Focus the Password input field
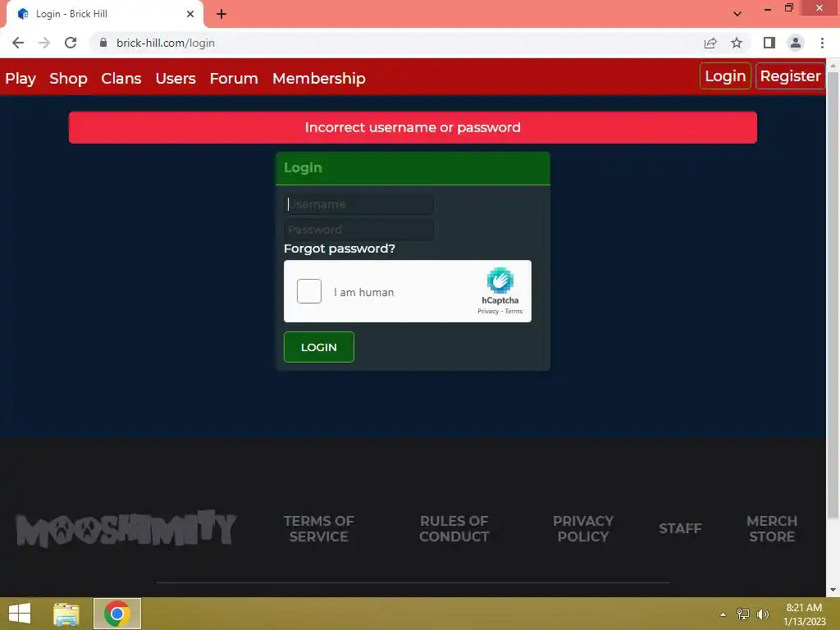The width and height of the screenshot is (840, 630). tap(359, 230)
